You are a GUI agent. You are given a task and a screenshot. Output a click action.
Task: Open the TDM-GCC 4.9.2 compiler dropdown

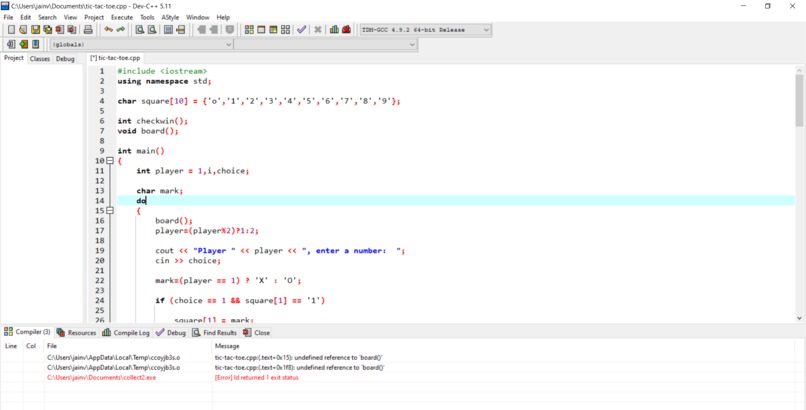pyautogui.click(x=425, y=30)
